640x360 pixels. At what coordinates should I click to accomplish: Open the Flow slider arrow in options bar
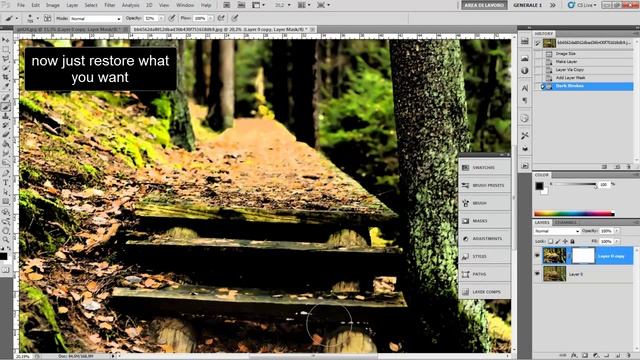pyautogui.click(x=211, y=18)
